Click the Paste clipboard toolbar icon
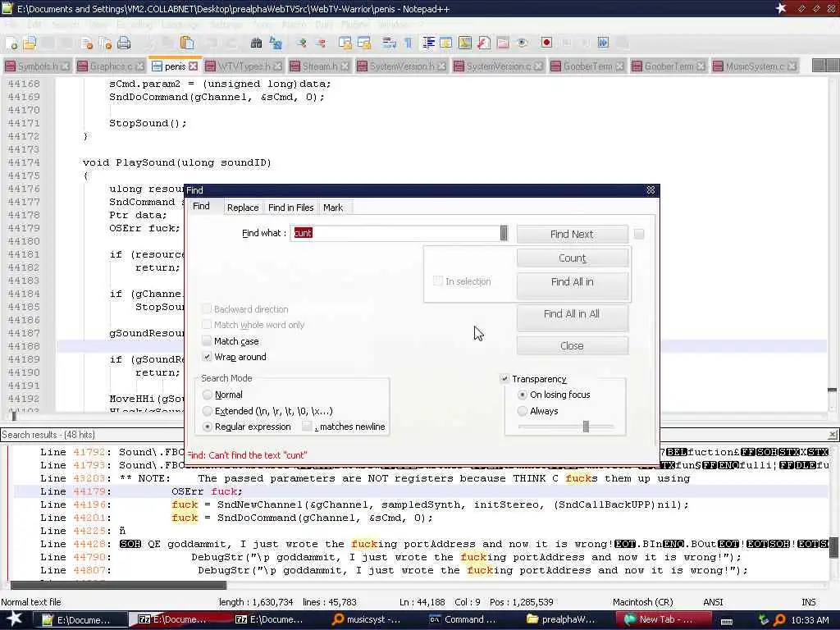The width and height of the screenshot is (840, 630). [x=187, y=43]
